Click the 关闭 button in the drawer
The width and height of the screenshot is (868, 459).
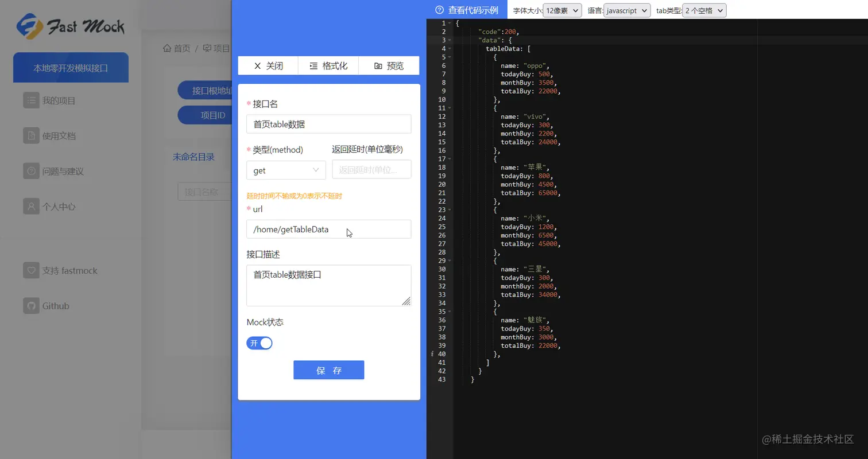coord(268,65)
